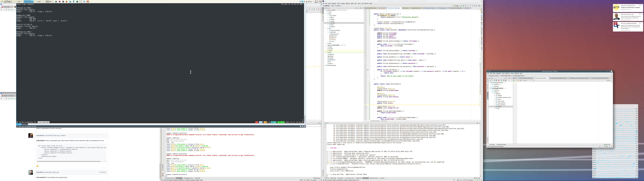Open Tools menu in DataGrip
This screenshot has height=181, width=644.
click(512, 73)
